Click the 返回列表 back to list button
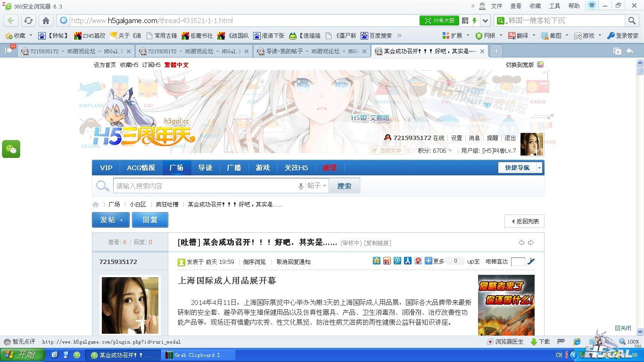 pos(524,221)
